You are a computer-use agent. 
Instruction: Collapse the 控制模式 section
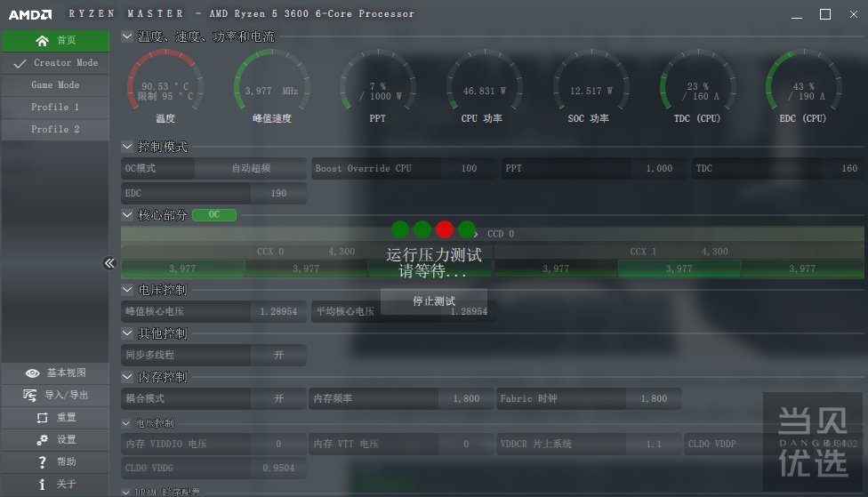pos(127,147)
